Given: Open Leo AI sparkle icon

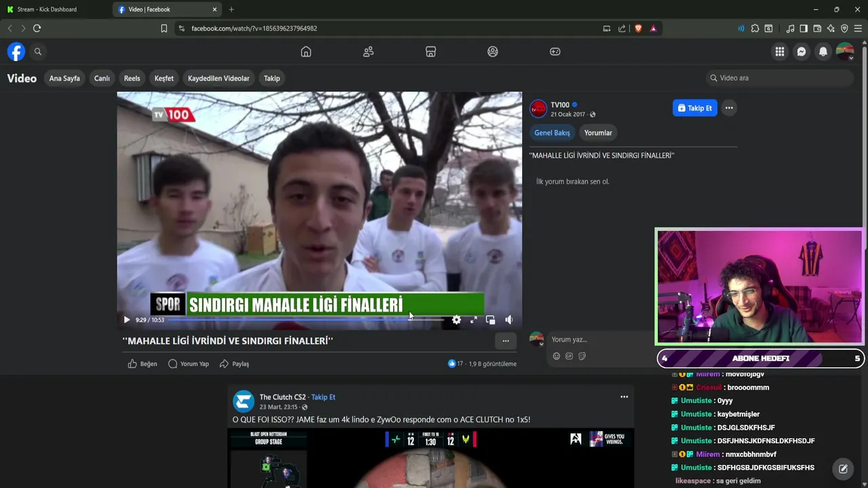Looking at the screenshot, I should click(x=831, y=28).
